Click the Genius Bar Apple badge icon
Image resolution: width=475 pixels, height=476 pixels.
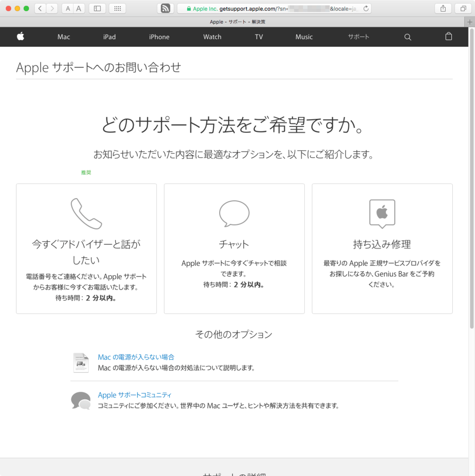click(x=382, y=214)
